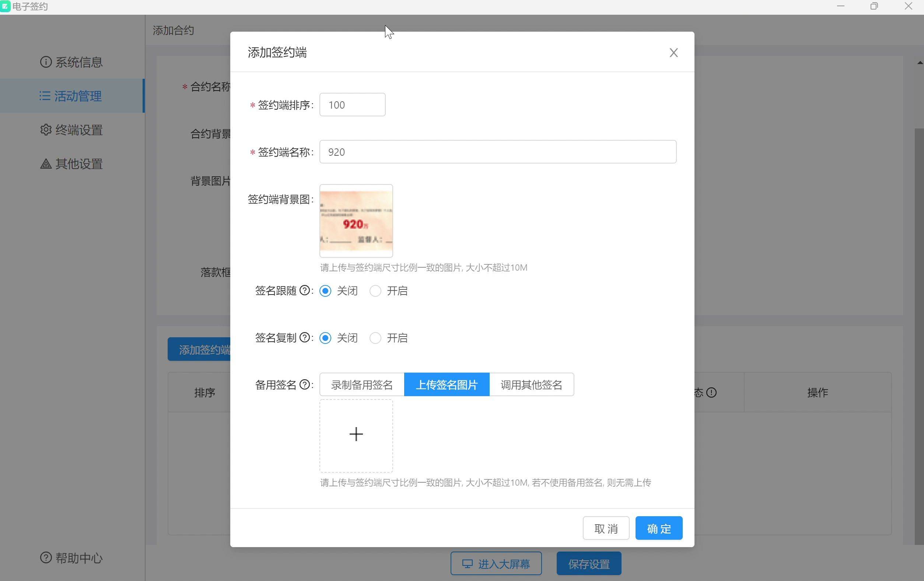Select 关闭 for 签名跟随

(325, 291)
